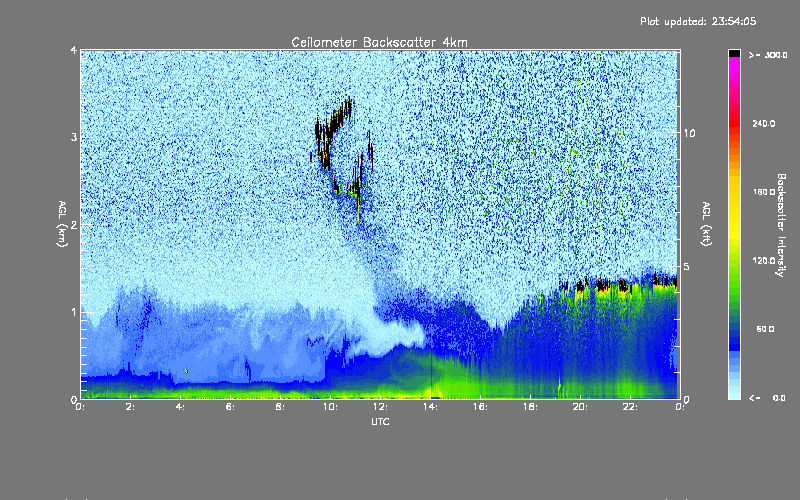This screenshot has height=500, width=800.
Task: Click the '1' tick on the km axis
Action: (73, 312)
